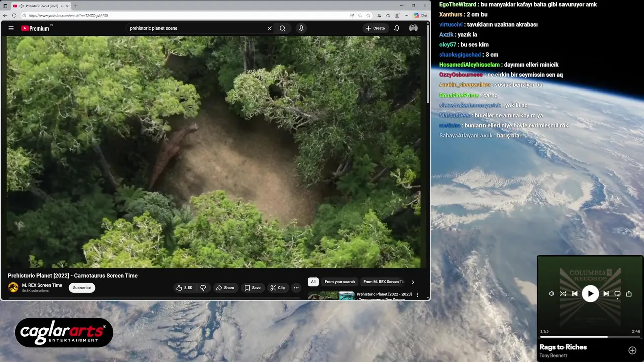Screen dimensions: 644x362
Task: Go to YouTube Premium home logo
Action: tap(35, 28)
